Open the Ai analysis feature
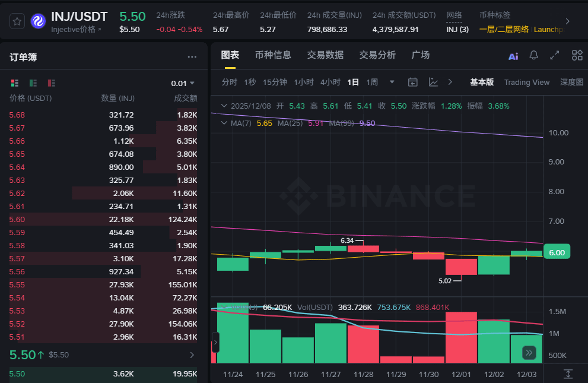 pos(513,56)
